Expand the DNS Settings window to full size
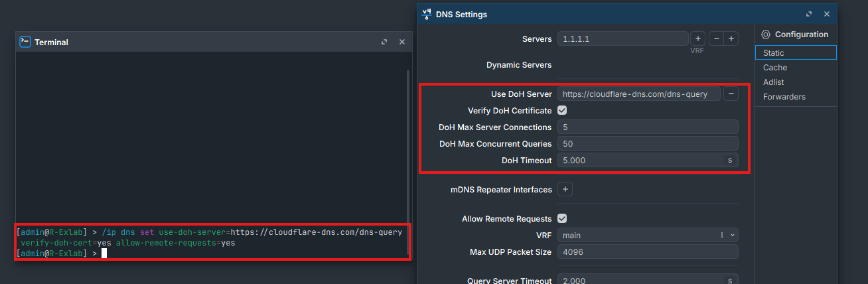The width and height of the screenshot is (868, 284). coord(809,14)
